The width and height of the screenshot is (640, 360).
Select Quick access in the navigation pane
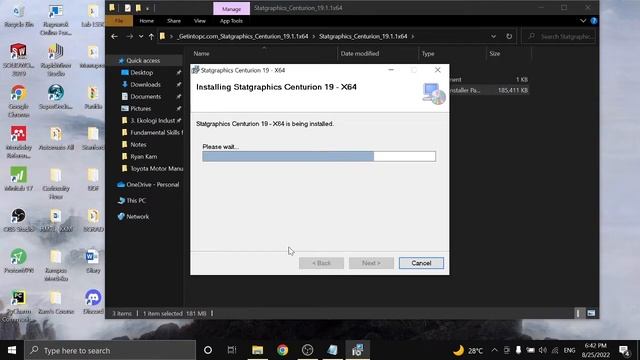tap(143, 60)
